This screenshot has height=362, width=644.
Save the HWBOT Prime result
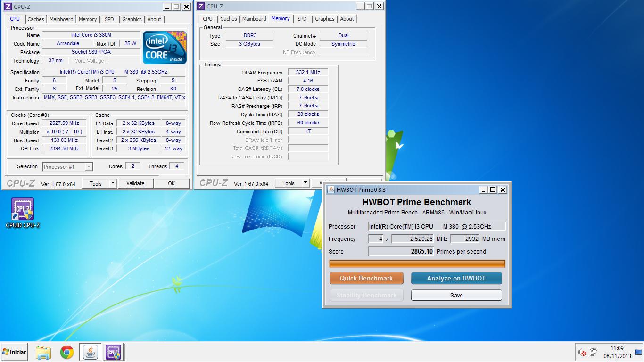(x=456, y=295)
